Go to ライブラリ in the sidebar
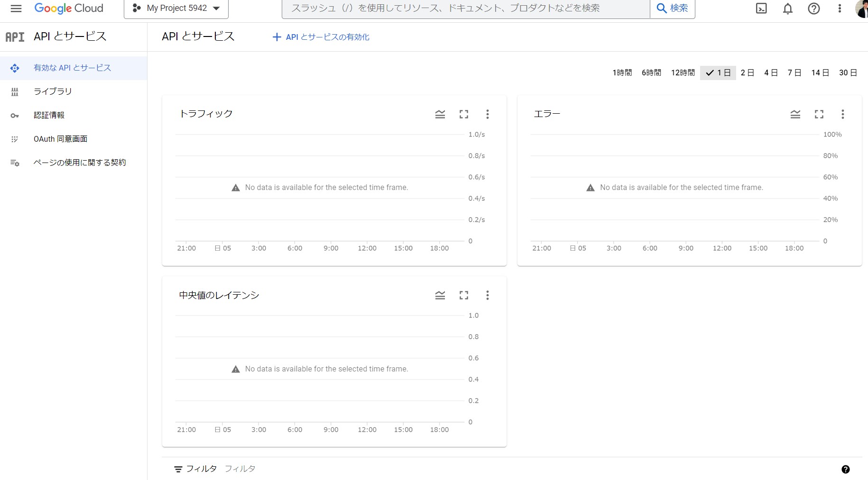Viewport: 868px width, 480px height. point(52,91)
